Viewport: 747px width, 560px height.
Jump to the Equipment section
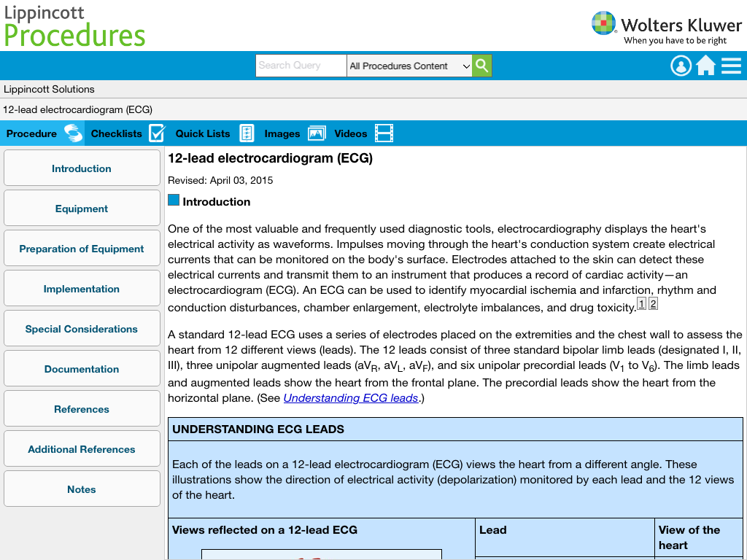coord(82,208)
